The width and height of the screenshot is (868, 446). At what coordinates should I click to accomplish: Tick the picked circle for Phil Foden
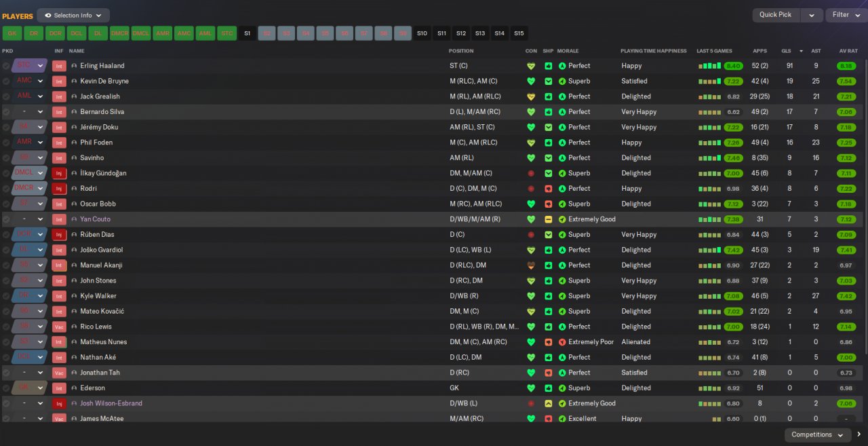pyautogui.click(x=6, y=143)
